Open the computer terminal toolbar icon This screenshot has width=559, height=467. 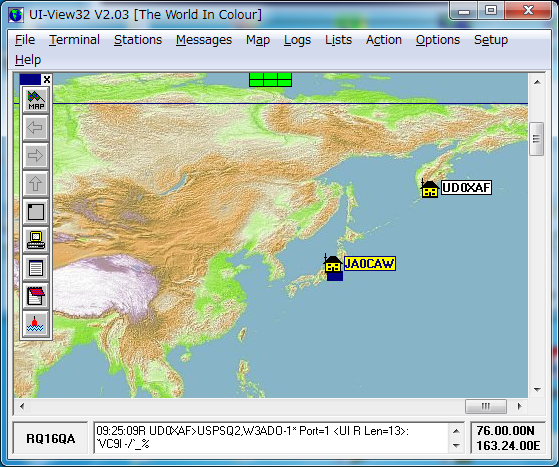[x=36, y=240]
